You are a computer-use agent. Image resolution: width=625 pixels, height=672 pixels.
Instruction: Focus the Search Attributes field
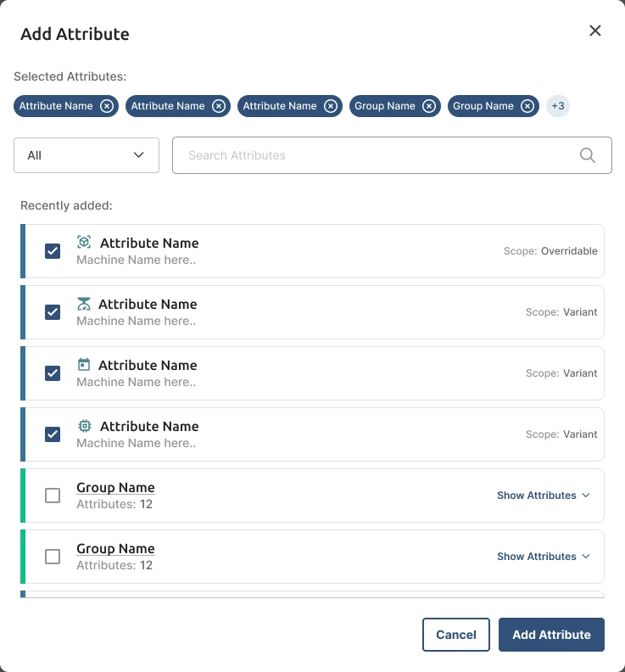(x=392, y=155)
